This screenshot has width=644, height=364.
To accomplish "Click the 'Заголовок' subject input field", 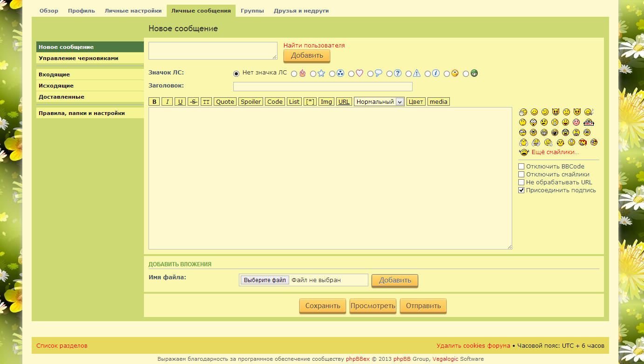I will point(322,87).
